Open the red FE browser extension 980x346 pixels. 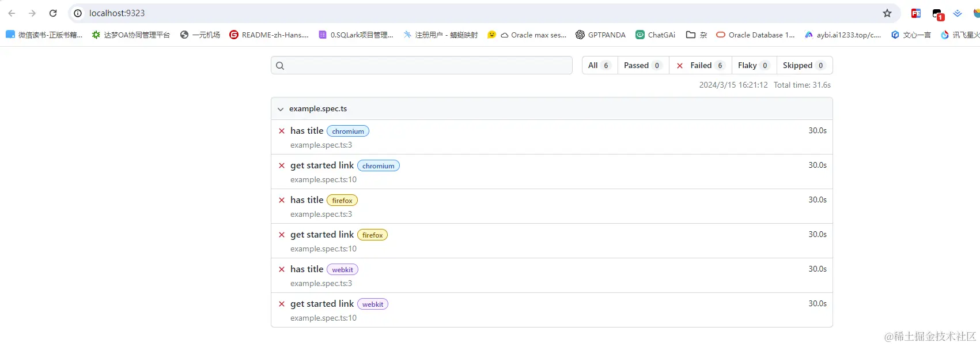916,13
